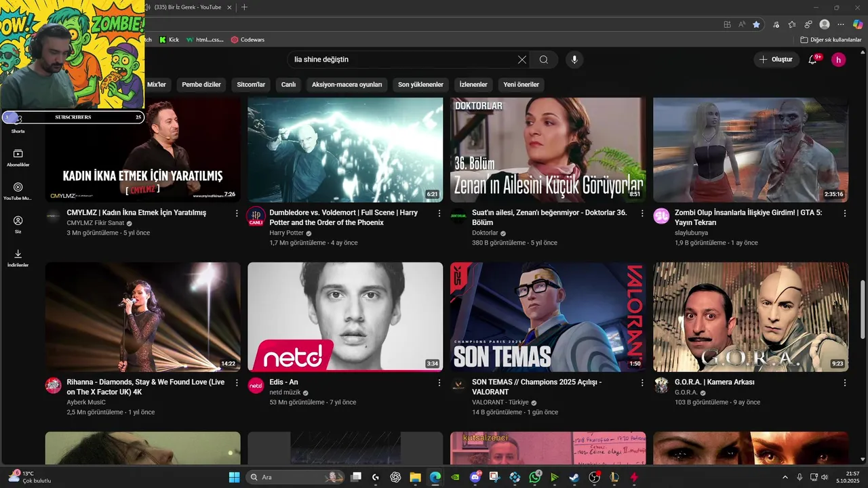
Task: Open G.O.R.A. Kamera Arkası video title
Action: 714,382
